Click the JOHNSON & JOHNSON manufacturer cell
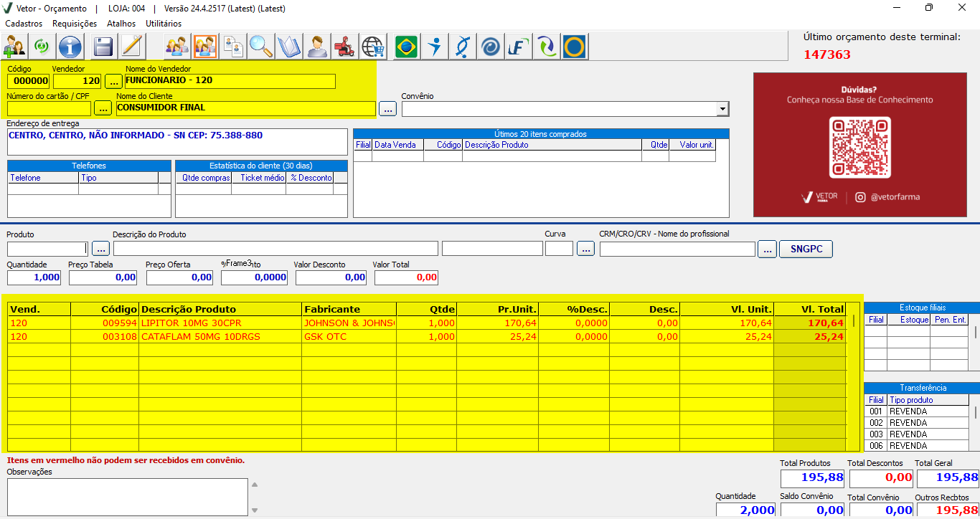 [349, 323]
